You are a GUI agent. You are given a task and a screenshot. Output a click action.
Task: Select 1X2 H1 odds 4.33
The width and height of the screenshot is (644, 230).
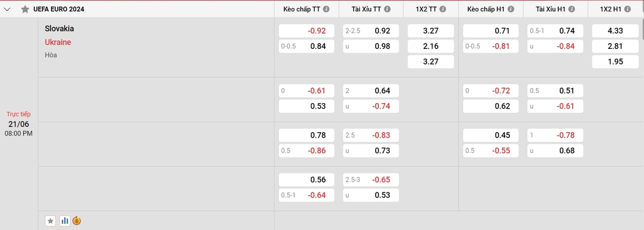click(x=615, y=31)
